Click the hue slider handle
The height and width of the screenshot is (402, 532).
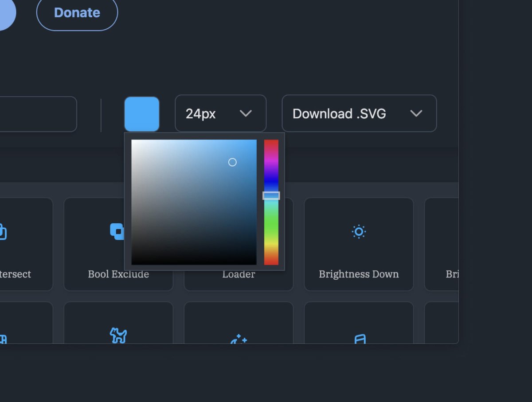(x=271, y=195)
